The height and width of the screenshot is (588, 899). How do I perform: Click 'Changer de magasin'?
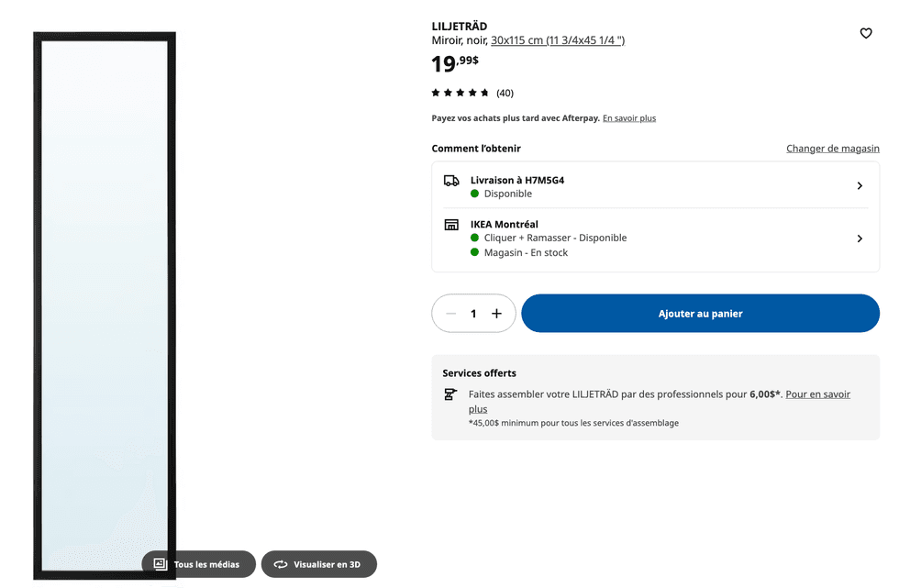832,148
